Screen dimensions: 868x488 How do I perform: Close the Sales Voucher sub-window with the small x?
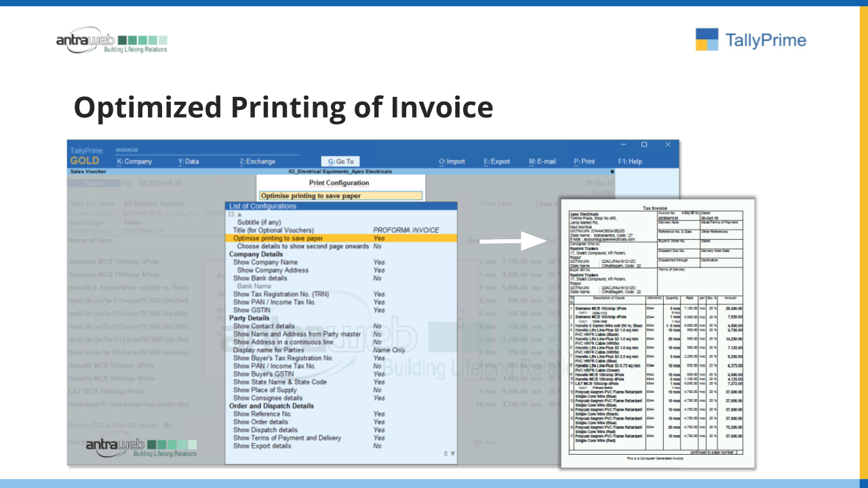[x=612, y=171]
